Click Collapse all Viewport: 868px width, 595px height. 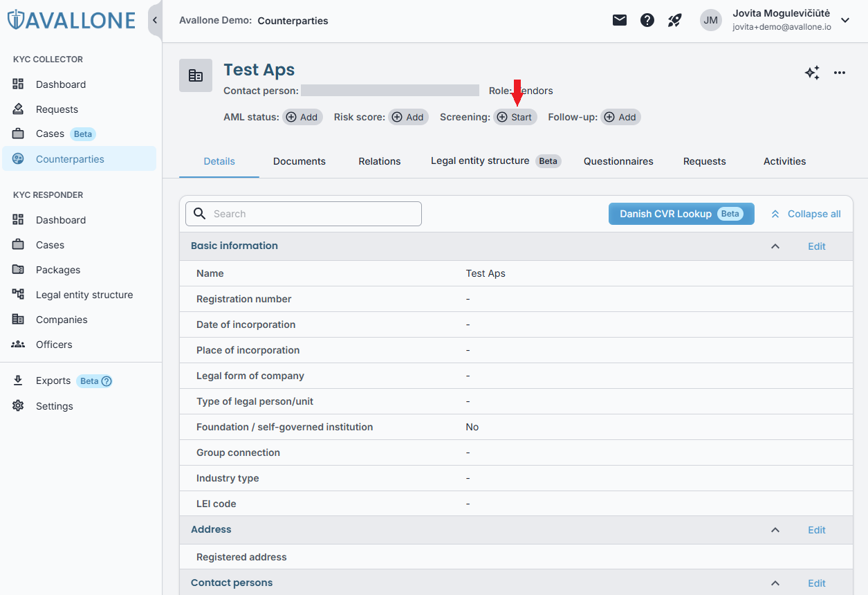click(x=806, y=214)
